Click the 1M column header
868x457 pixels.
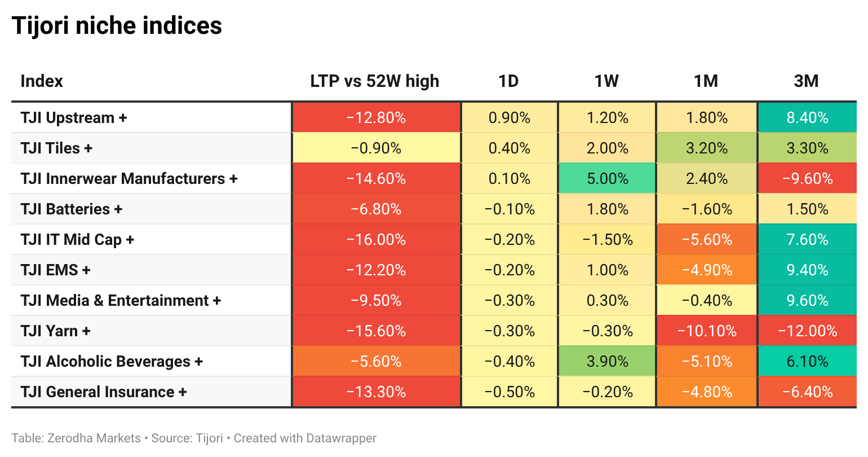[706, 81]
